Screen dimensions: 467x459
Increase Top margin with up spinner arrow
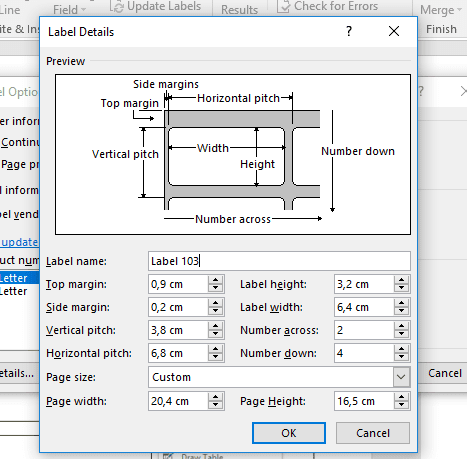tap(215, 280)
